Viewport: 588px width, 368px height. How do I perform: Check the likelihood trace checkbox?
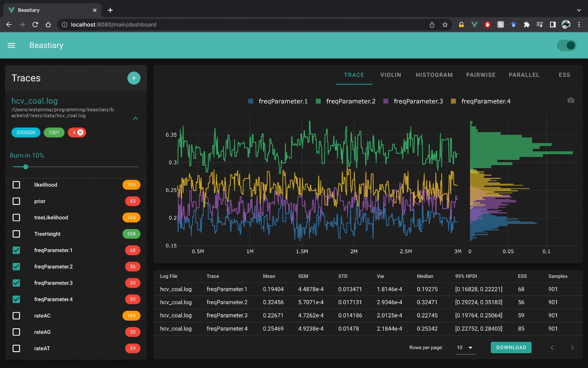tap(16, 185)
